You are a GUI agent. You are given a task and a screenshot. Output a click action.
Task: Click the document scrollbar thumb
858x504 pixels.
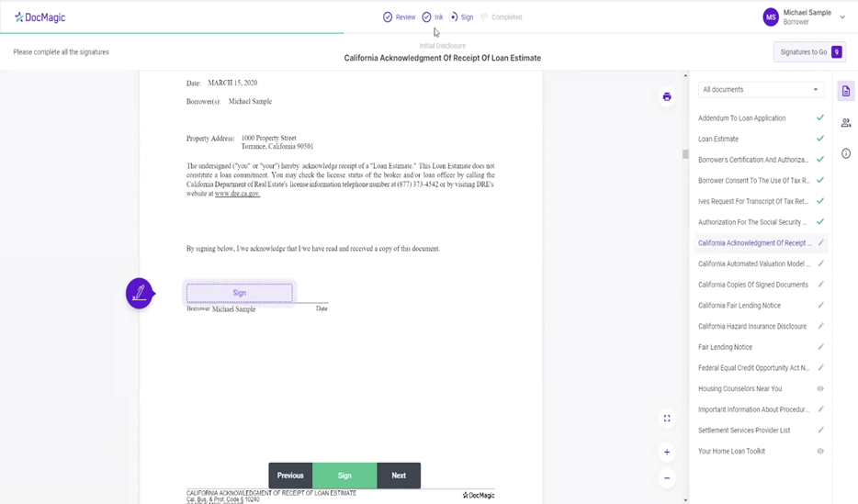pyautogui.click(x=685, y=154)
